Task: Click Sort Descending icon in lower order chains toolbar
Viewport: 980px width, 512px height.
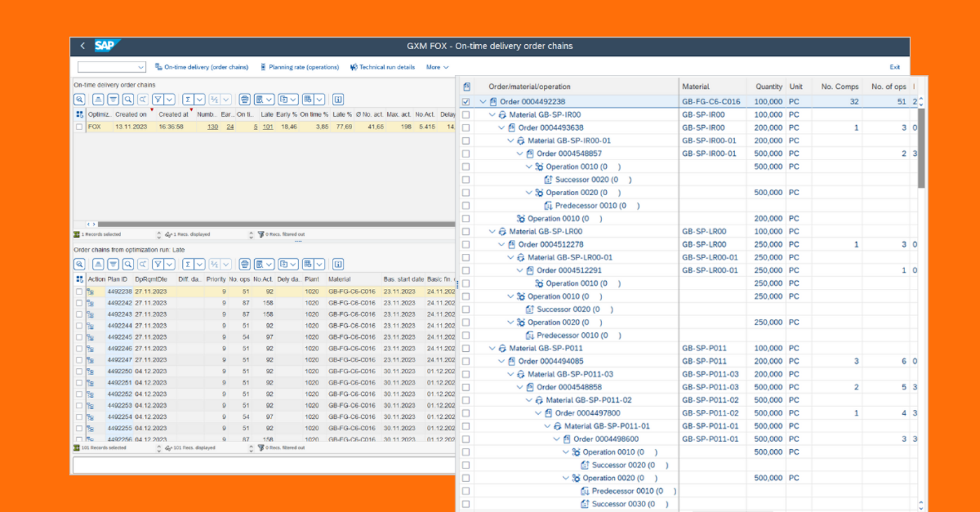Action: point(113,264)
